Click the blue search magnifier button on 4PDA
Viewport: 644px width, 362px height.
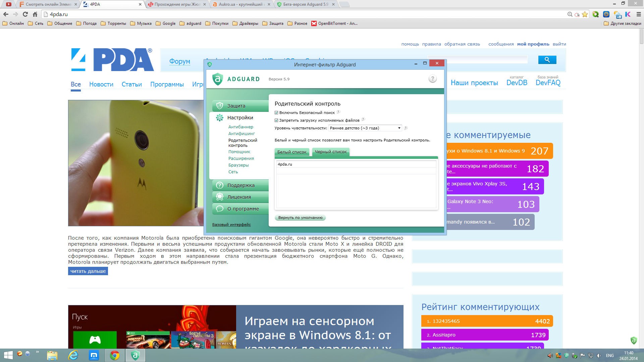[547, 60]
